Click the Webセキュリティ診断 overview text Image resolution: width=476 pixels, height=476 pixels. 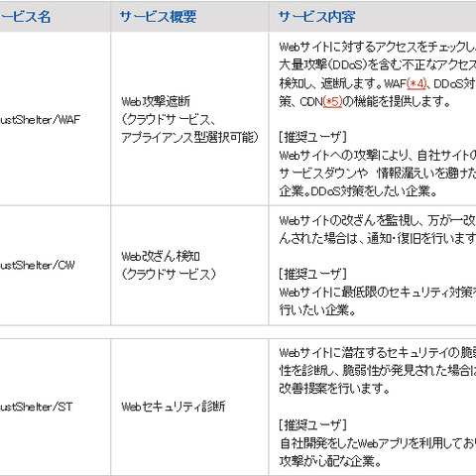point(174,407)
